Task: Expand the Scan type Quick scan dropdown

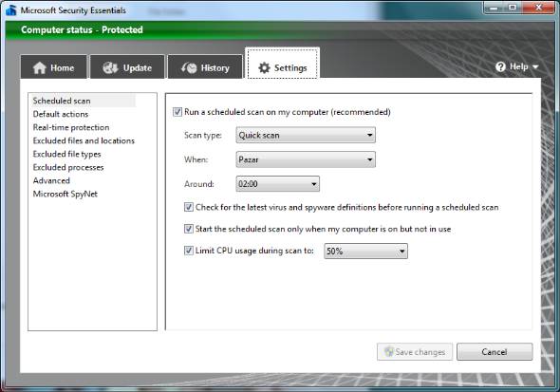Action: tap(306, 136)
